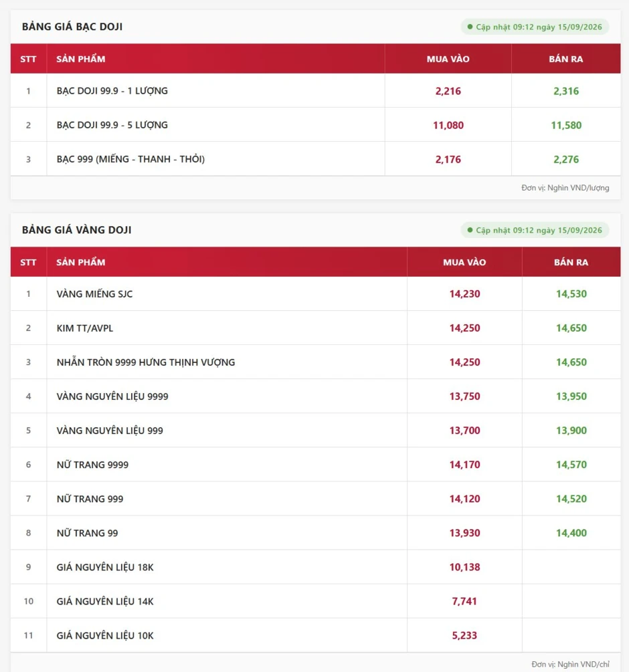The width and height of the screenshot is (629, 672).
Task: Select the VÀNG MIẾNG SJC row
Action: (x=316, y=294)
